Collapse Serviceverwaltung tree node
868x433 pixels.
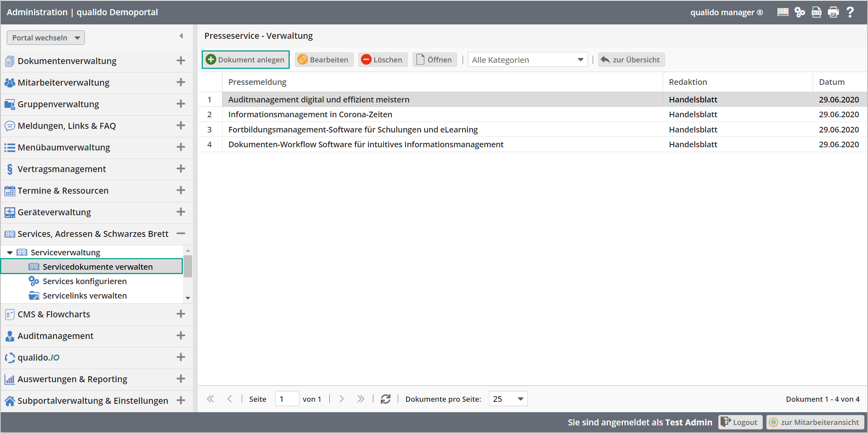tap(10, 253)
